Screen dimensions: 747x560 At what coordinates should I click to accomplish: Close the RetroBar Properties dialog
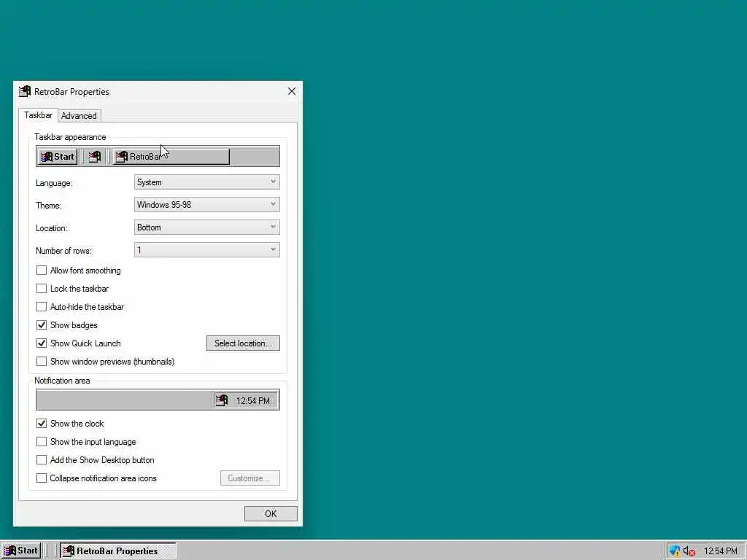pos(292,91)
